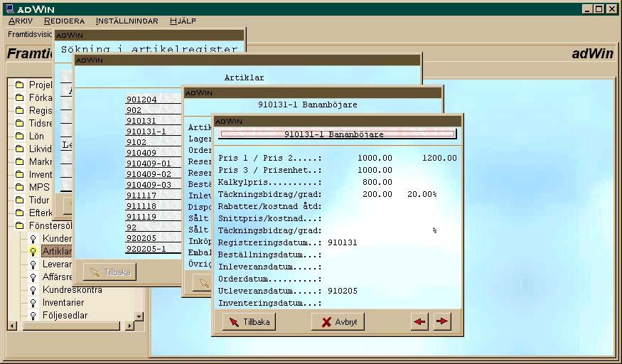Select article 910409-01 in Artiklar list
The width and height of the screenshot is (622, 364).
click(153, 164)
